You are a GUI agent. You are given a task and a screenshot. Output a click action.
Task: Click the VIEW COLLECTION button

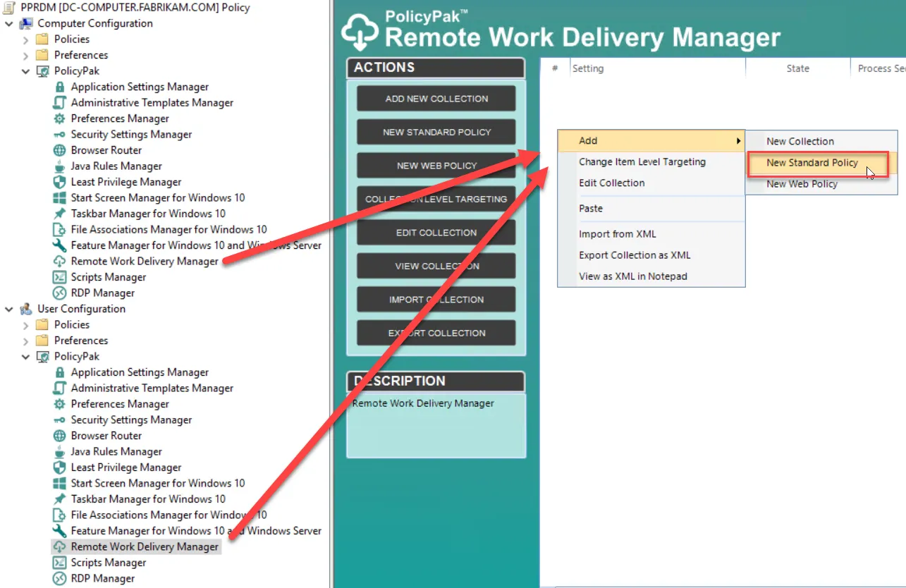pyautogui.click(x=436, y=266)
